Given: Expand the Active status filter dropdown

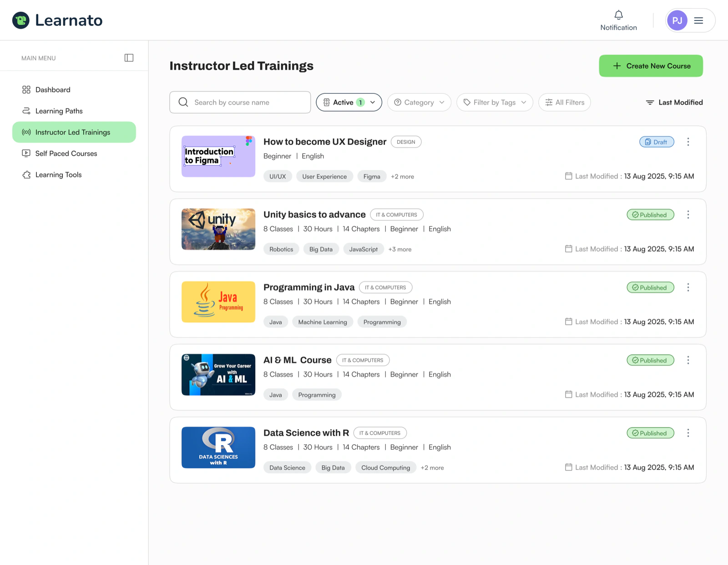Looking at the screenshot, I should pos(349,102).
